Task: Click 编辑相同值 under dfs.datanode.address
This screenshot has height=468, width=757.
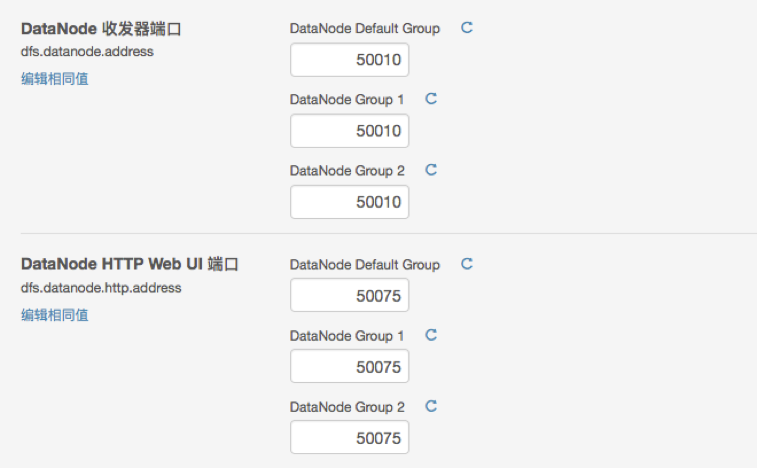Action: click(x=55, y=78)
